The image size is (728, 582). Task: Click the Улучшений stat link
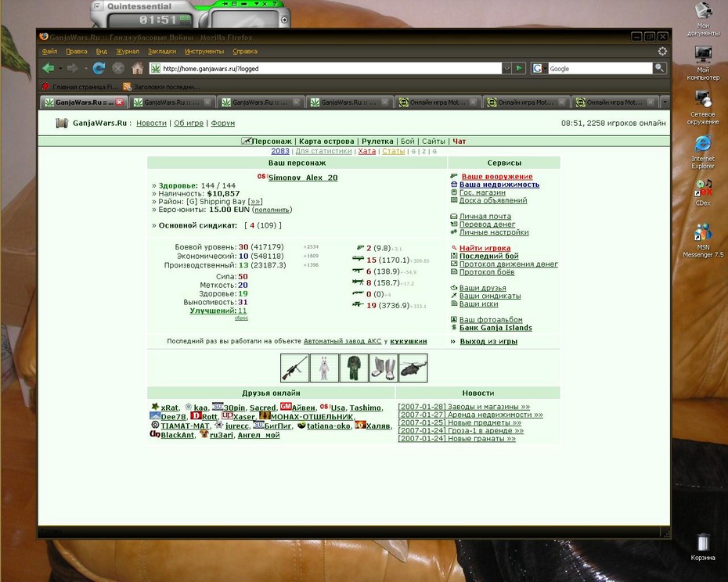(213, 311)
